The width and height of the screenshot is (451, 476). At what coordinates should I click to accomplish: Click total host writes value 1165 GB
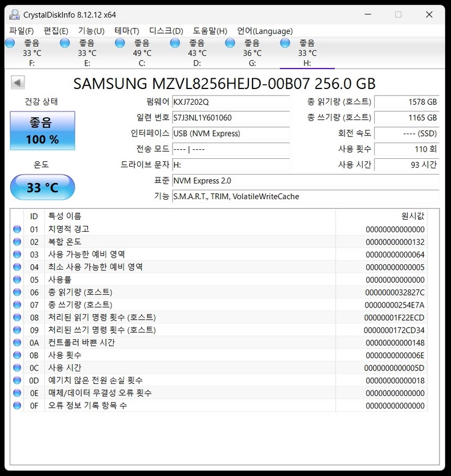tap(407, 118)
